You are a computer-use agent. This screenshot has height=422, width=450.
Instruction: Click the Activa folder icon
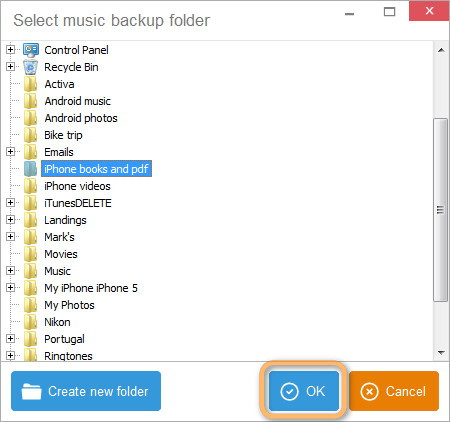pos(31,84)
